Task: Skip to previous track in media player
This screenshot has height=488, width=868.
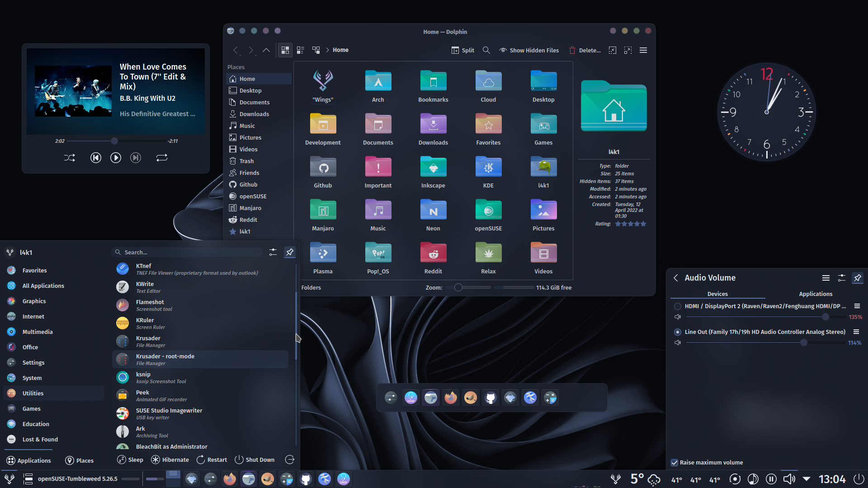Action: [96, 158]
